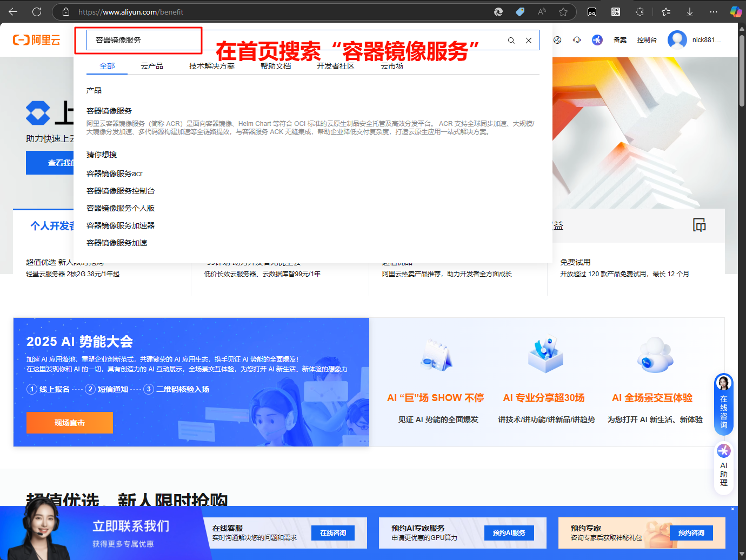The height and width of the screenshot is (560, 746).
Task: Click the Aliyun logo
Action: coord(37,40)
